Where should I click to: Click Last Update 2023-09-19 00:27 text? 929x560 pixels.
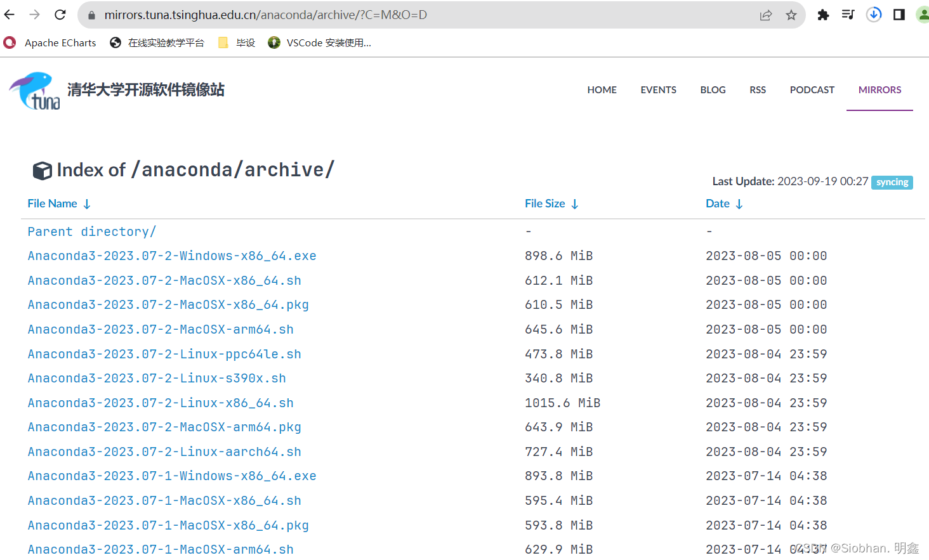[x=790, y=181]
